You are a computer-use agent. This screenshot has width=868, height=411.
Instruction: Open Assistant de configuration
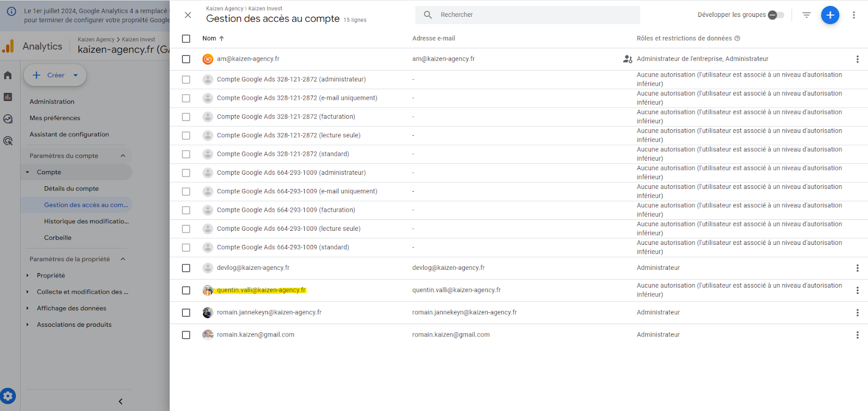(69, 135)
